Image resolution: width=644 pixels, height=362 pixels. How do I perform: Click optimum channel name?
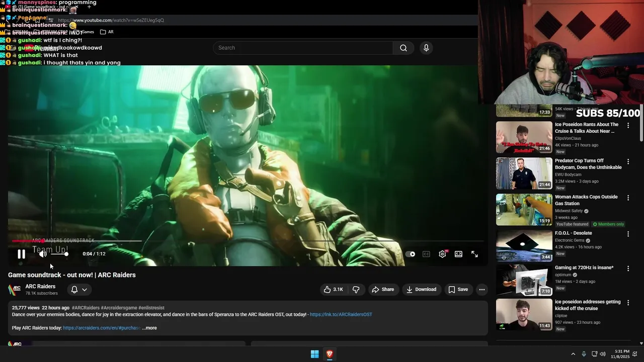563,275
